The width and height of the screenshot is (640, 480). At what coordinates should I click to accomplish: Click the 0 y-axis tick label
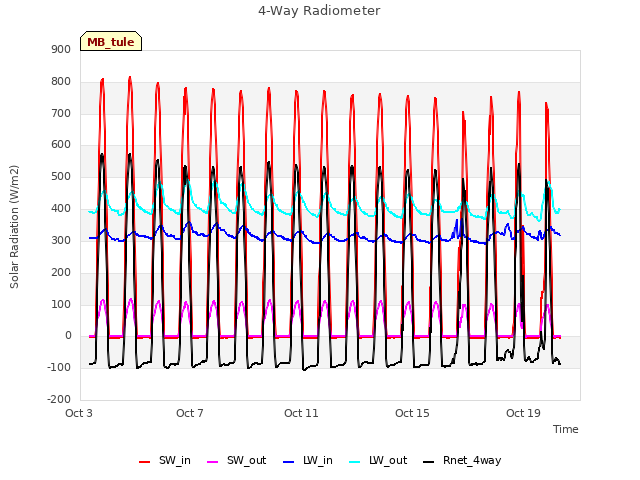[x=68, y=336]
